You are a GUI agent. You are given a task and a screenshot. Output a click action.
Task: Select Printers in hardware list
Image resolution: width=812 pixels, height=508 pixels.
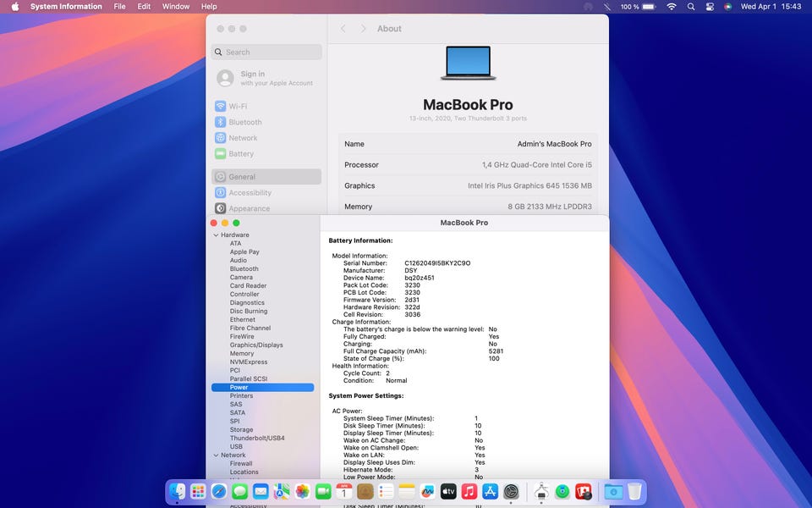click(x=241, y=395)
